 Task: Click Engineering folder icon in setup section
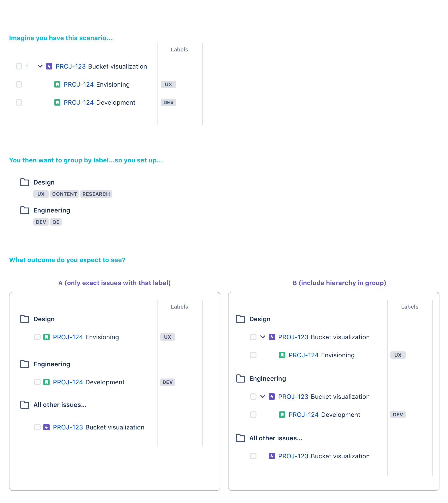[25, 210]
